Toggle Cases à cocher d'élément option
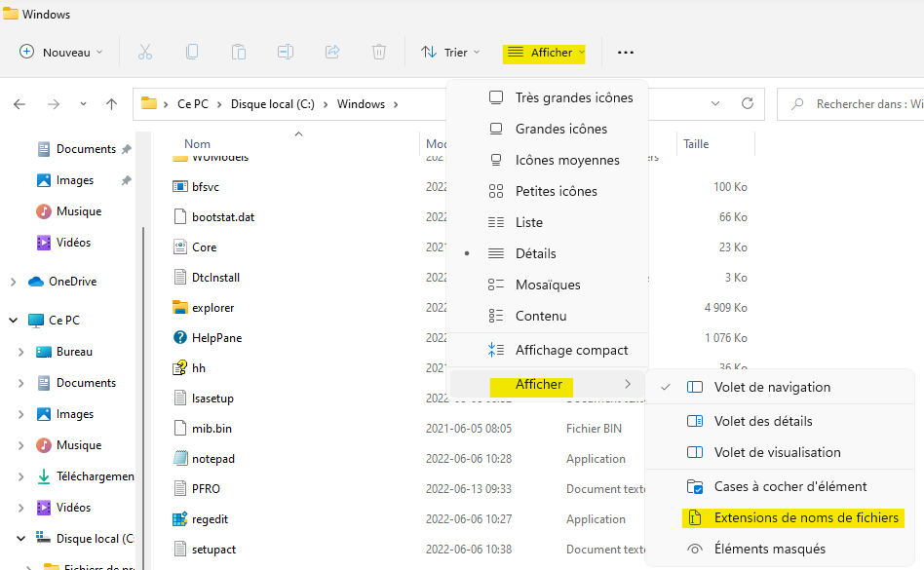The width and height of the screenshot is (924, 570). pos(789,486)
